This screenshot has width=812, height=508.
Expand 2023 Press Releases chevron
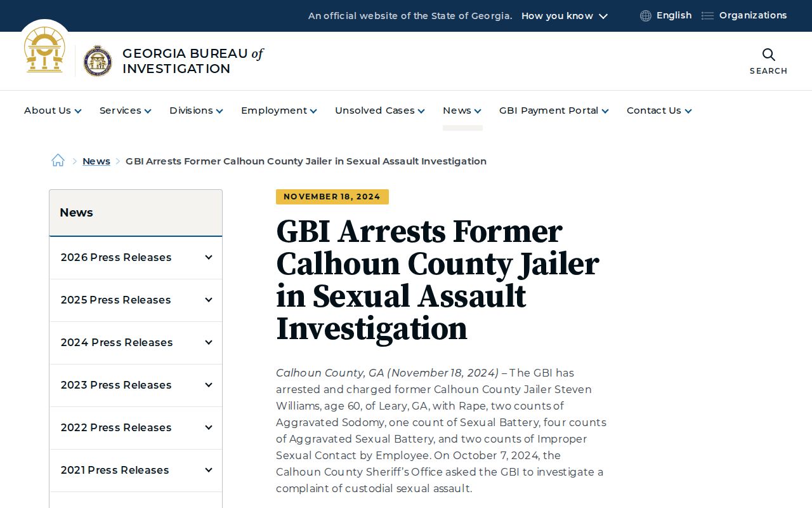208,385
